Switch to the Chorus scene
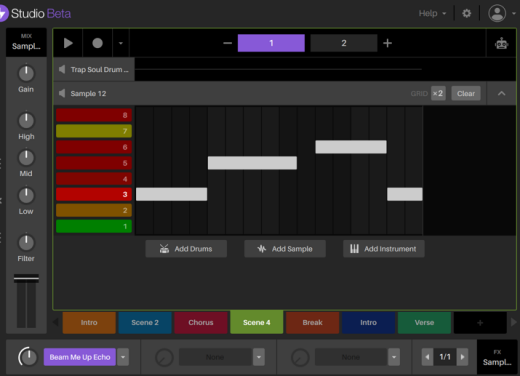520x376 pixels. point(201,322)
